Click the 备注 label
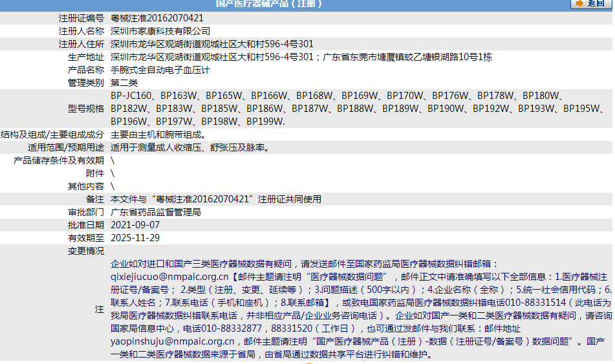This screenshot has width=615, height=364. point(95,199)
